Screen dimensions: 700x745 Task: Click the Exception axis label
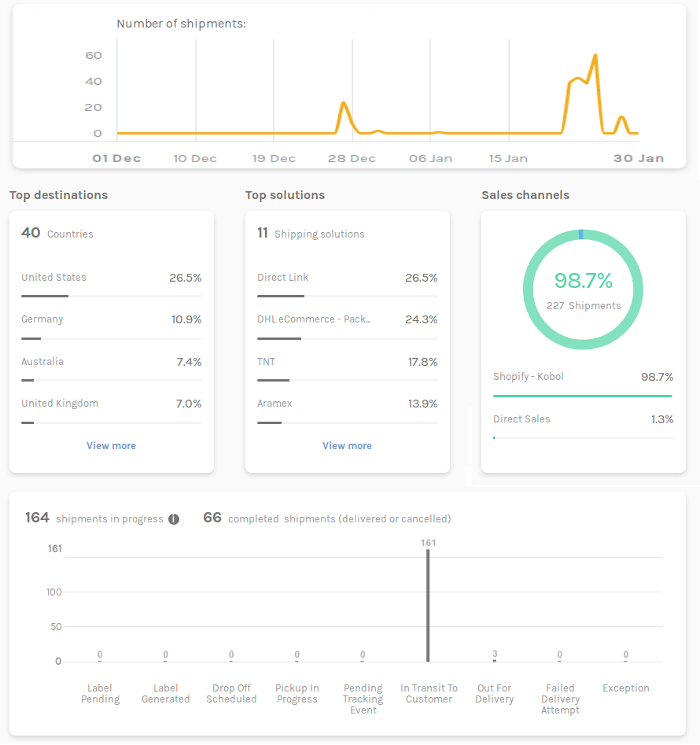pos(626,688)
